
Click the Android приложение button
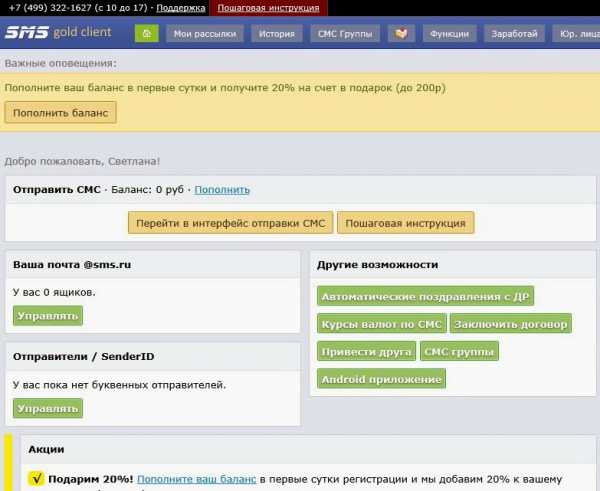pos(381,379)
